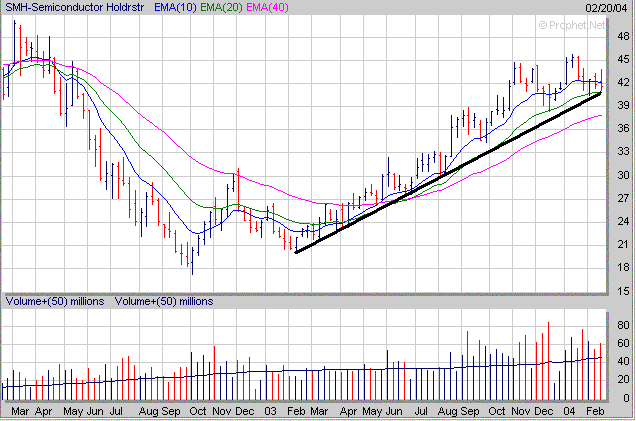This screenshot has width=636, height=421.
Task: Click the black rising trendline on the chart
Action: pyautogui.click(x=448, y=174)
